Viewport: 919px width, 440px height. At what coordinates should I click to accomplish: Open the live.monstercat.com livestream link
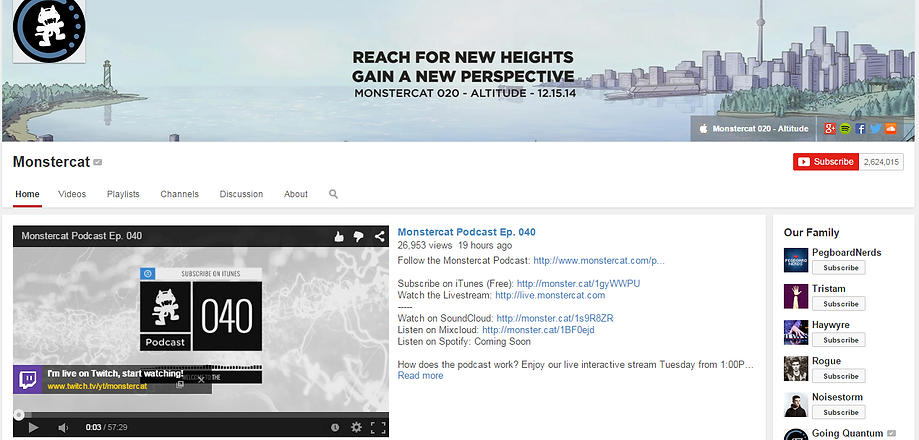point(550,295)
